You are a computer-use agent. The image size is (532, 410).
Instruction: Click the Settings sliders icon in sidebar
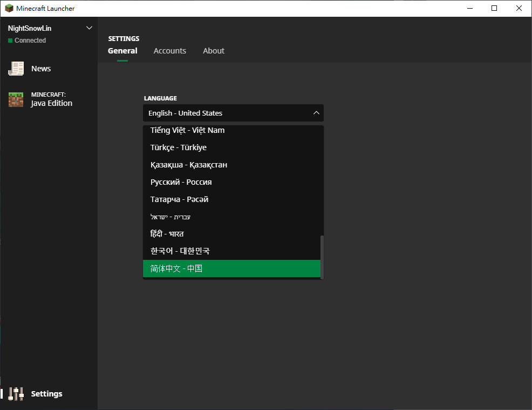click(16, 394)
